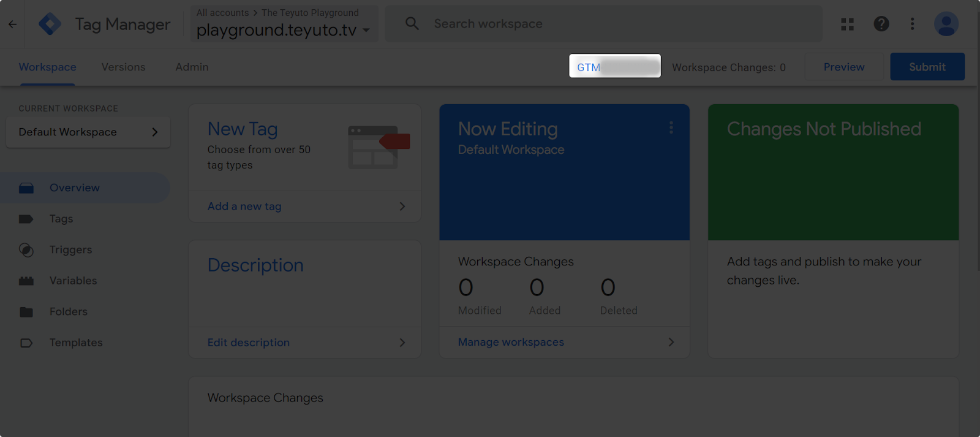Click the Edit description chevron arrow
The height and width of the screenshot is (437, 980).
[x=402, y=343]
